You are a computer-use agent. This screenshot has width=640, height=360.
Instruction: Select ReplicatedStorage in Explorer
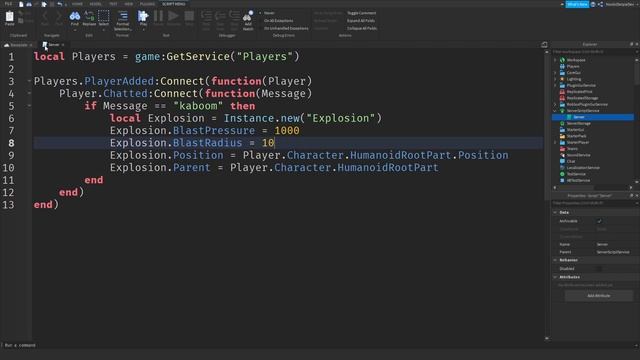click(x=582, y=98)
